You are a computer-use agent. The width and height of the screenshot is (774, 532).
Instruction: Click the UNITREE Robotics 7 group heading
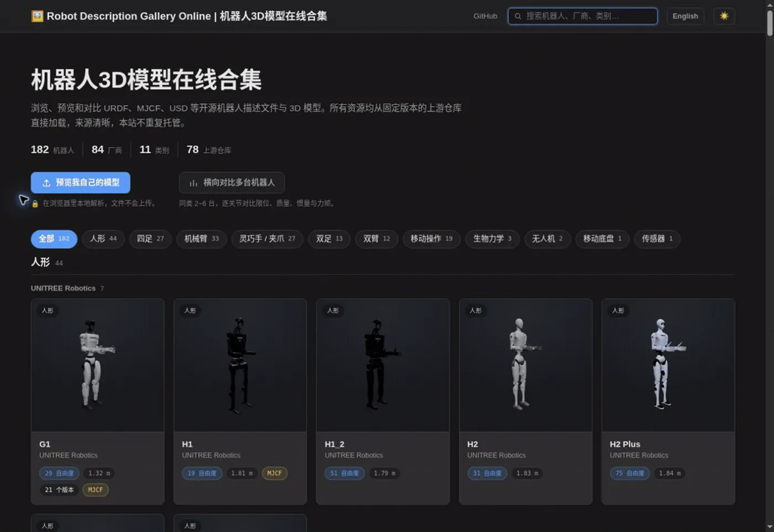click(67, 288)
